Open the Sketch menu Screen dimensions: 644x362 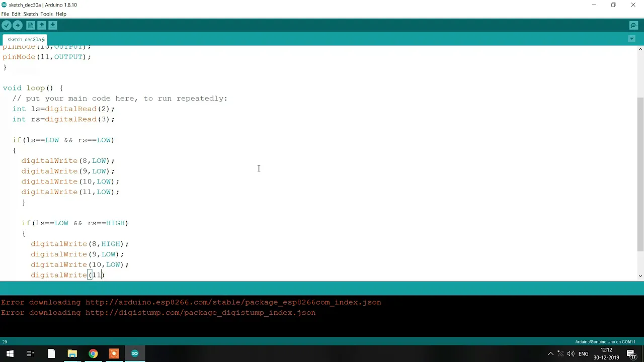[31, 14]
